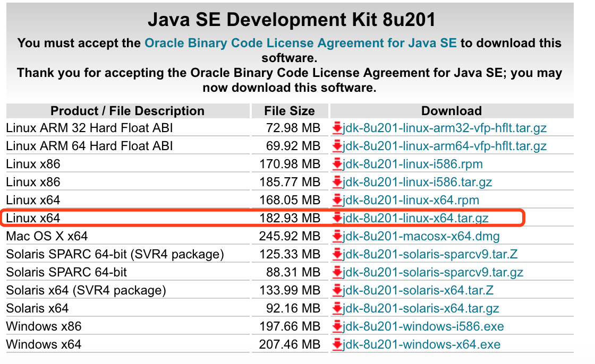Click the 133.99 MB file size cell

290,290
